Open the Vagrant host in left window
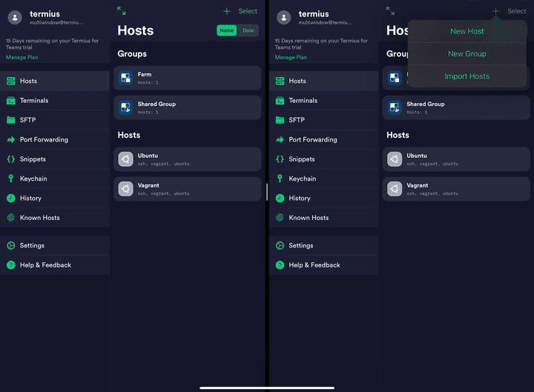 [187, 189]
